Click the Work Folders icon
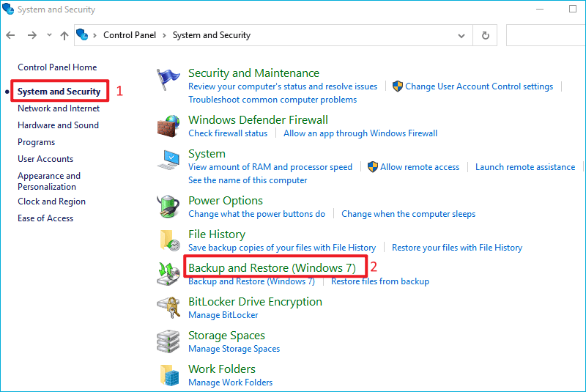Viewport: 586px width, 392px height. tap(169, 375)
